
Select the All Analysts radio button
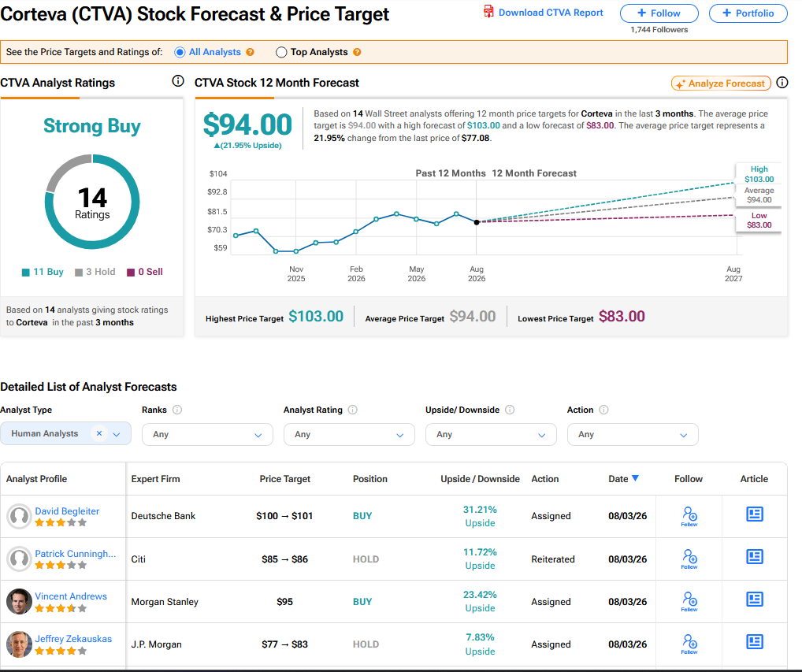click(x=180, y=52)
